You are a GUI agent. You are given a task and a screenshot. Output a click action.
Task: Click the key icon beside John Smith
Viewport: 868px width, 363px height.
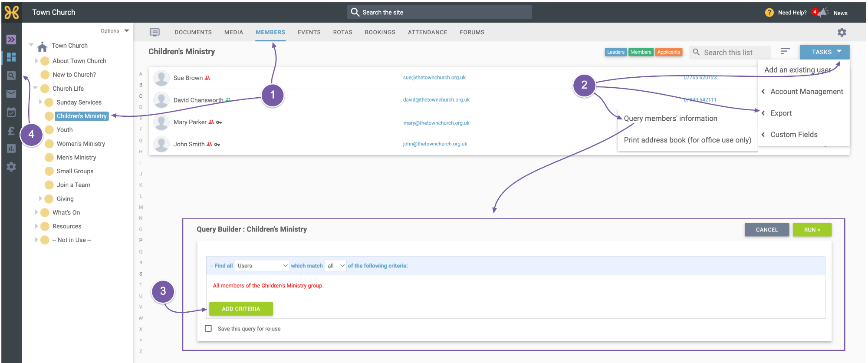point(217,145)
